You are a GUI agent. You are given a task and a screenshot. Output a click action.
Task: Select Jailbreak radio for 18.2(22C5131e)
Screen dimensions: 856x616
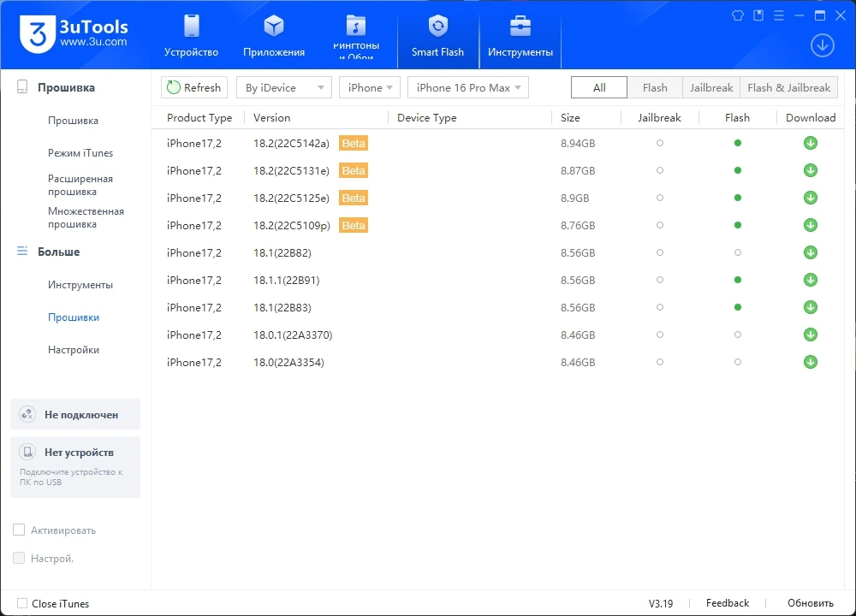[x=659, y=170]
